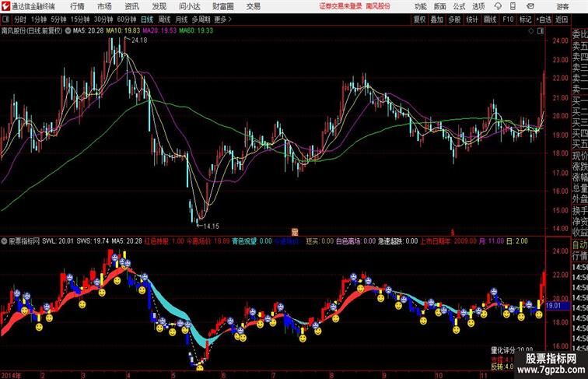Open the mobile phone icon
This screenshot has height=379, width=588.
[x=513, y=6]
